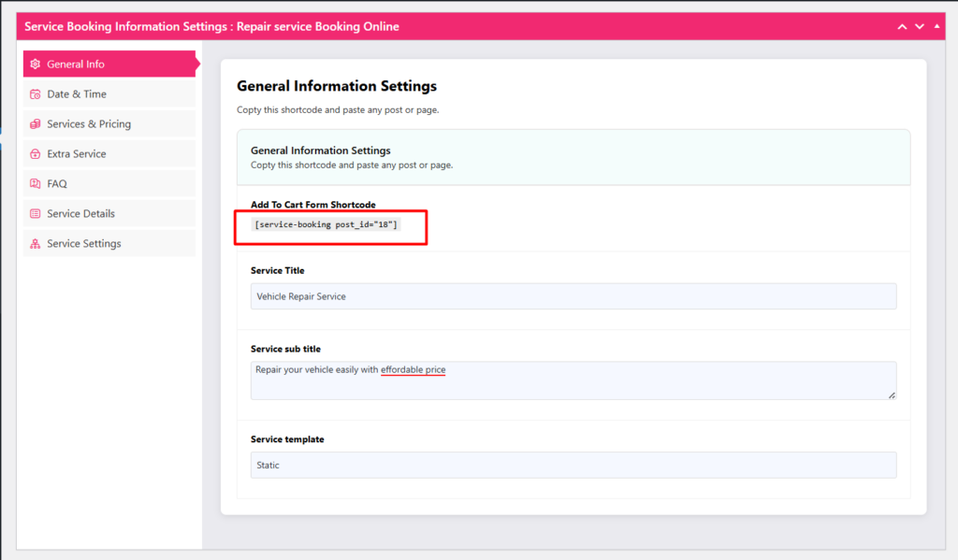Click the Service Title input field

pyautogui.click(x=573, y=296)
